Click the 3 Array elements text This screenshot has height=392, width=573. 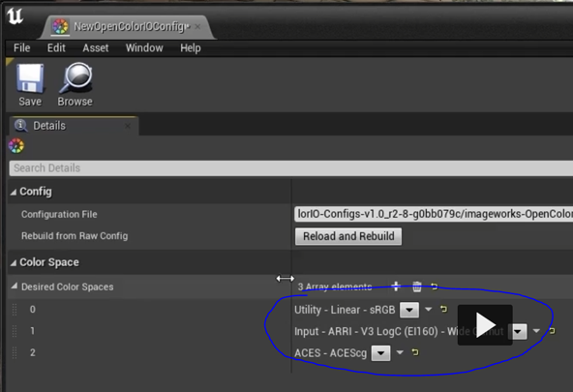pyautogui.click(x=335, y=286)
